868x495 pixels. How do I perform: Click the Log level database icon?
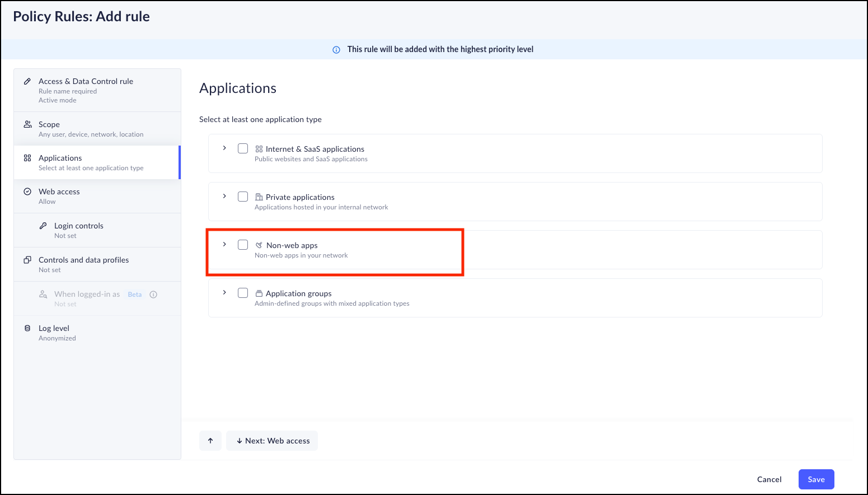pos(27,328)
